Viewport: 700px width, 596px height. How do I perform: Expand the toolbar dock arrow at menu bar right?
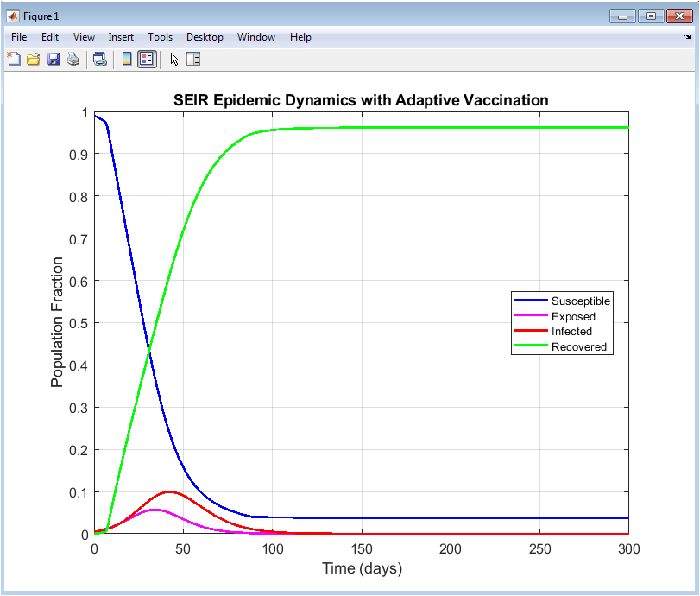click(x=687, y=37)
